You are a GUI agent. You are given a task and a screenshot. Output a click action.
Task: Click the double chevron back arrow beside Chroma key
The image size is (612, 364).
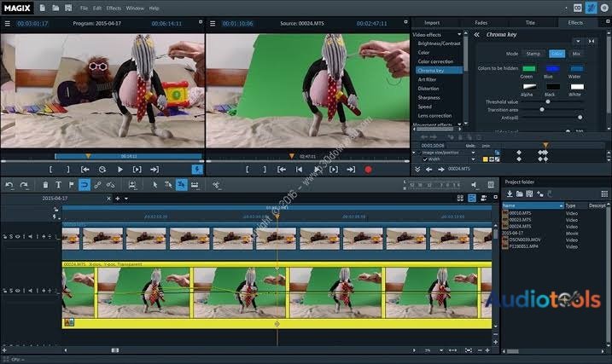coord(476,35)
